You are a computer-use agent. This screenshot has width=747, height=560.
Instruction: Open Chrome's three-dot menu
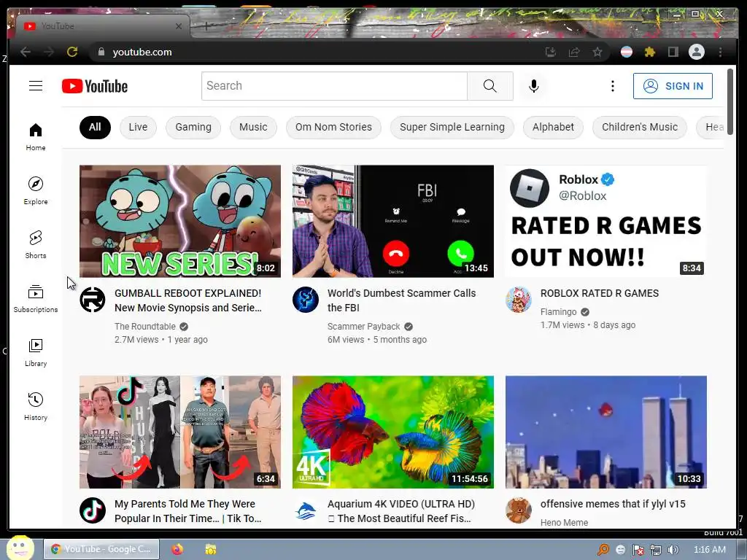pos(720,52)
